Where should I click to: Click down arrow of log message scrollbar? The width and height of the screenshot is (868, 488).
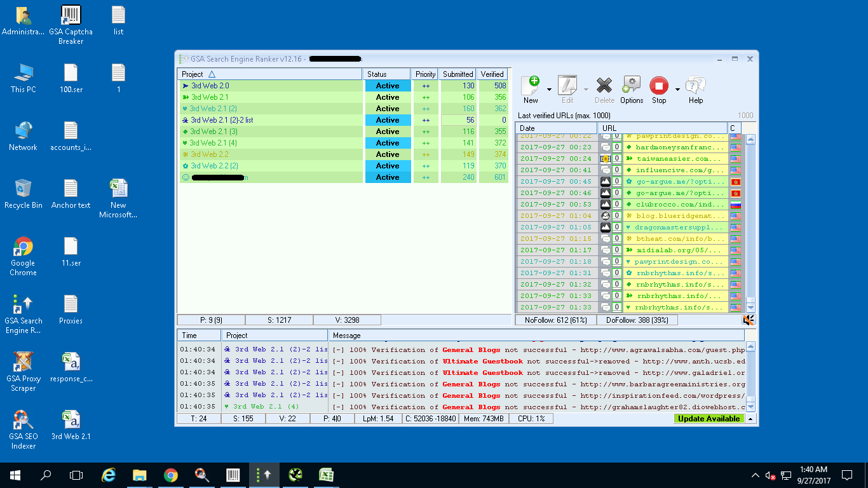pos(750,407)
